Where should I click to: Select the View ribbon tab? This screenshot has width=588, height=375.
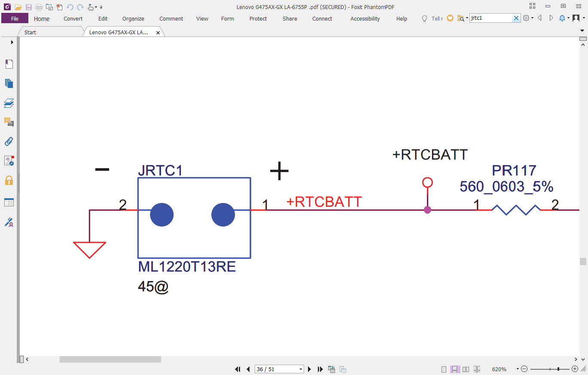point(202,19)
